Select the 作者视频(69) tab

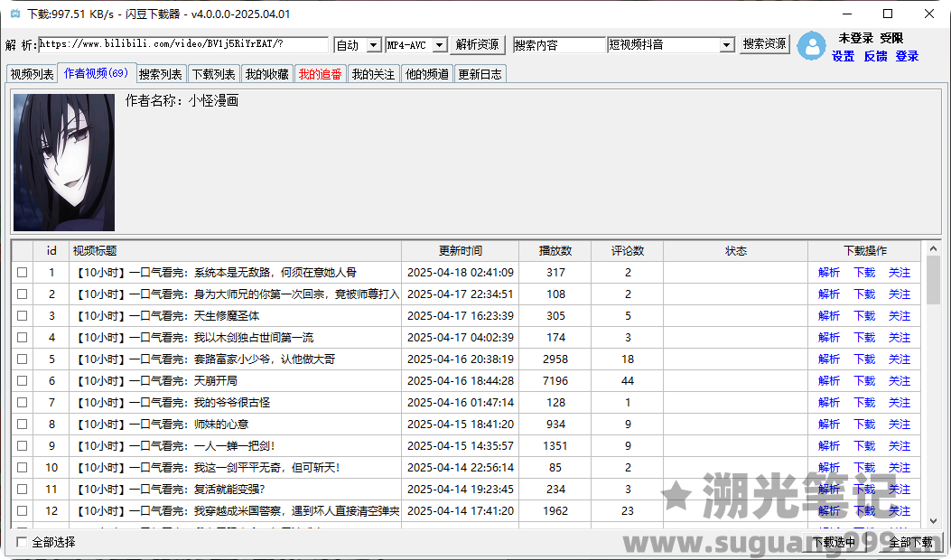97,73
